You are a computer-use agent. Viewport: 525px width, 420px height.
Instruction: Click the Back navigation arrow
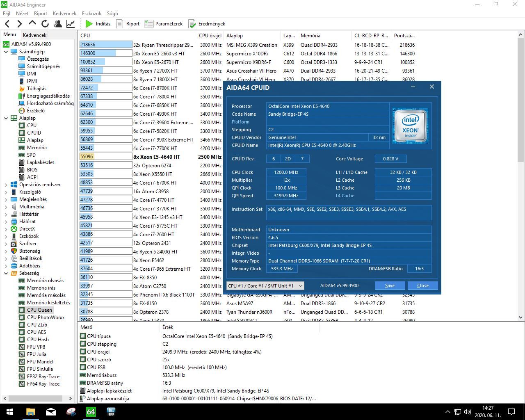pos(7,24)
